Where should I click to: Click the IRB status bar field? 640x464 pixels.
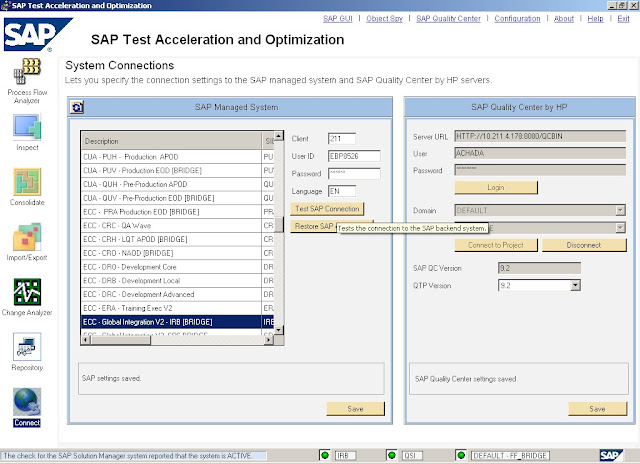click(x=345, y=455)
